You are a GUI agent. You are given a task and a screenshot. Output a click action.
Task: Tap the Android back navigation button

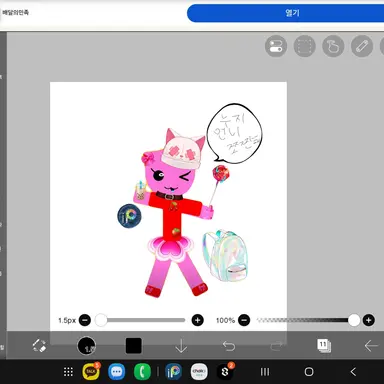point(353,372)
